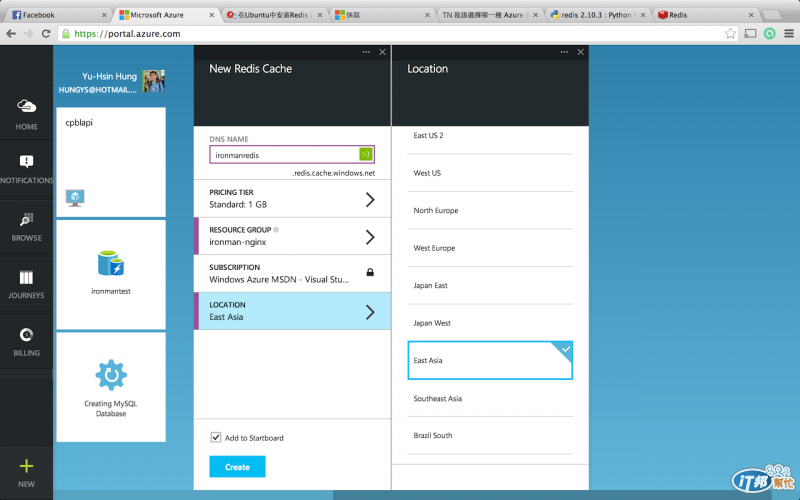800x500 pixels.
Task: Select the checked East Asia location
Action: (x=490, y=360)
